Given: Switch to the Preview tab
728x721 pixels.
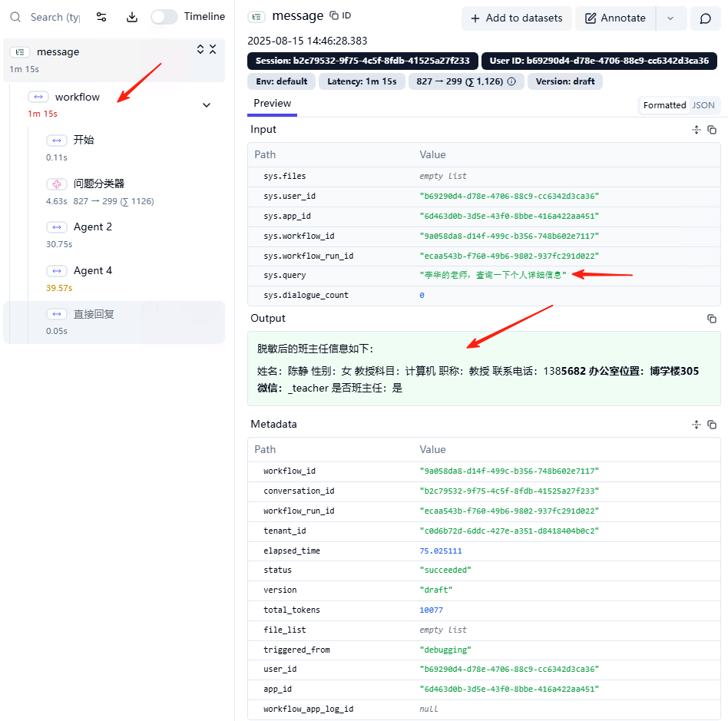Looking at the screenshot, I should pos(272,104).
